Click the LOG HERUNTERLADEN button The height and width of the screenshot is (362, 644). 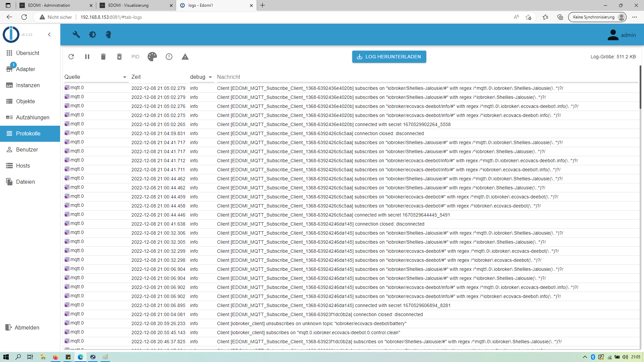coord(389,57)
